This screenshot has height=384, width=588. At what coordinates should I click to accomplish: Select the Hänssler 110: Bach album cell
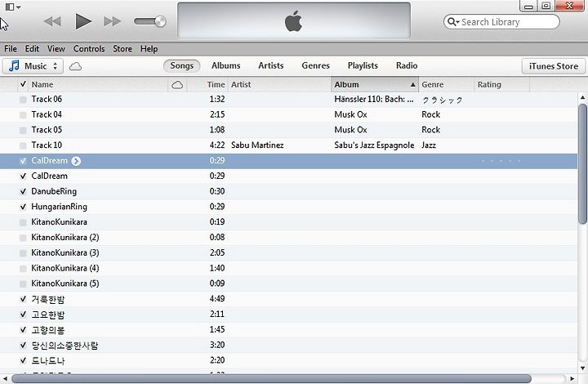pyautogui.click(x=374, y=100)
